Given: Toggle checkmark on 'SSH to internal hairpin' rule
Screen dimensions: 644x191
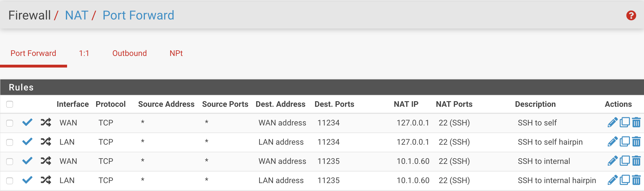Looking at the screenshot, I should pyautogui.click(x=27, y=180).
